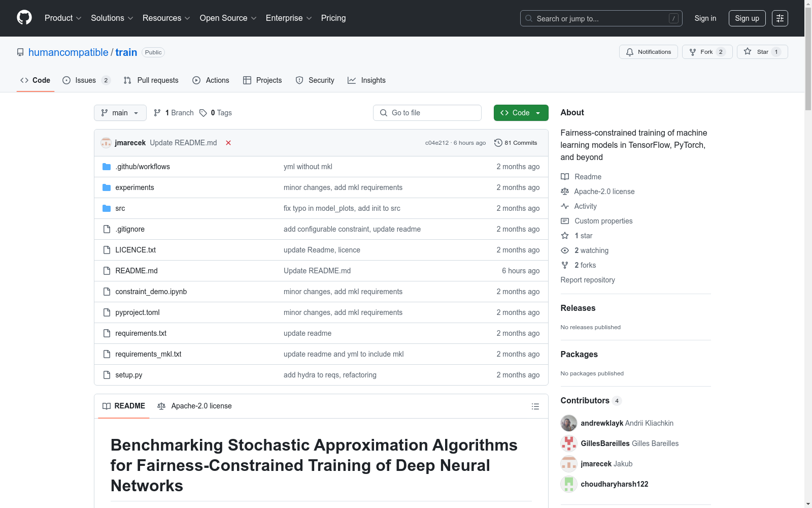
Task: Expand the Solutions menu
Action: click(x=112, y=18)
